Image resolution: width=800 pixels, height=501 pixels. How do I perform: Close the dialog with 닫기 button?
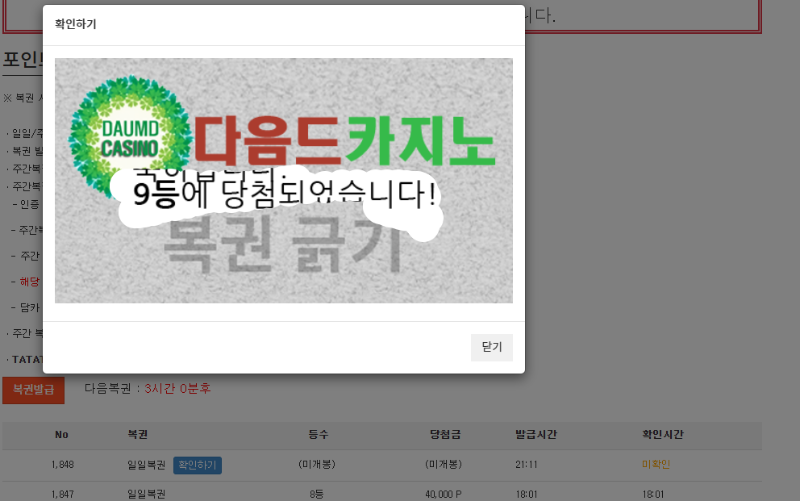(491, 347)
